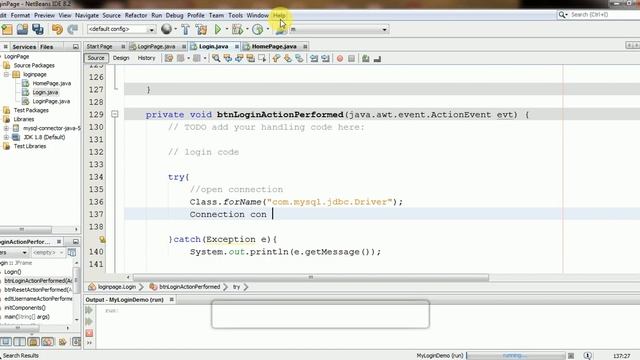Toggle the Design view button
Screen dimensions: 640x360
tap(121, 58)
